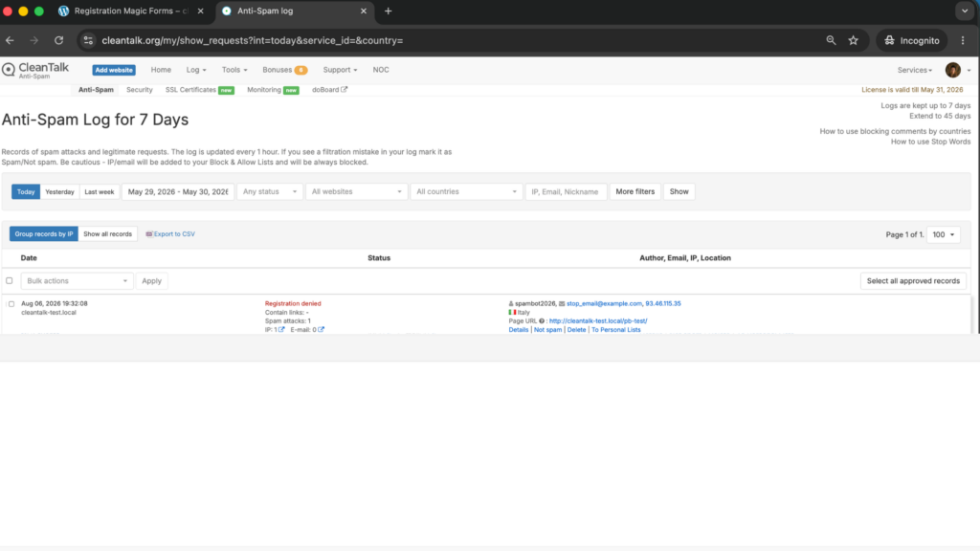Click the CleanTalk logo
The width and height of the screenshot is (980, 551).
[x=35, y=70]
